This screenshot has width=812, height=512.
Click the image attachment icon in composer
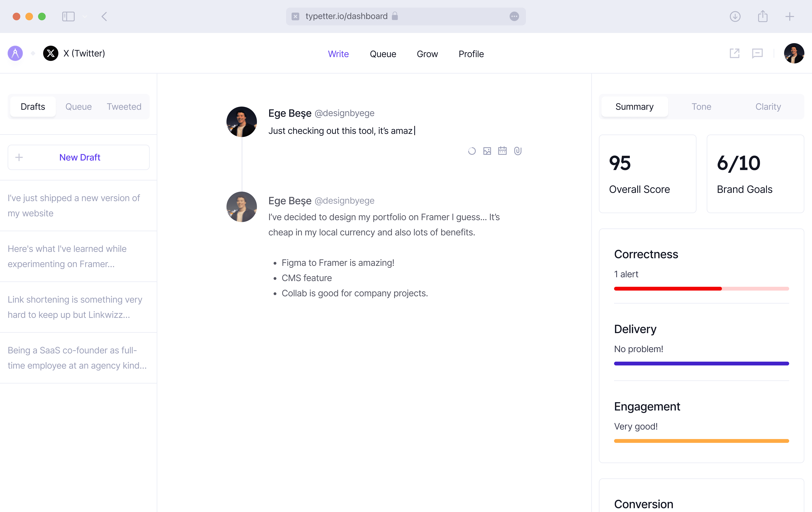(487, 151)
